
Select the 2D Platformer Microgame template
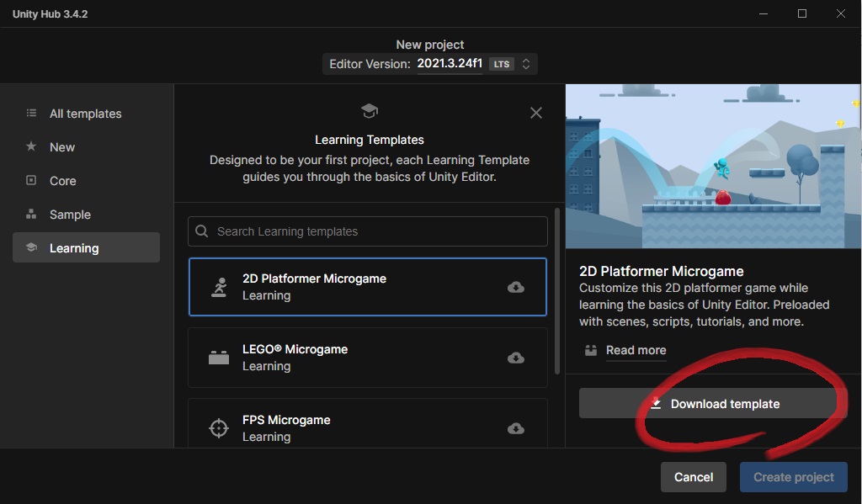(x=368, y=287)
